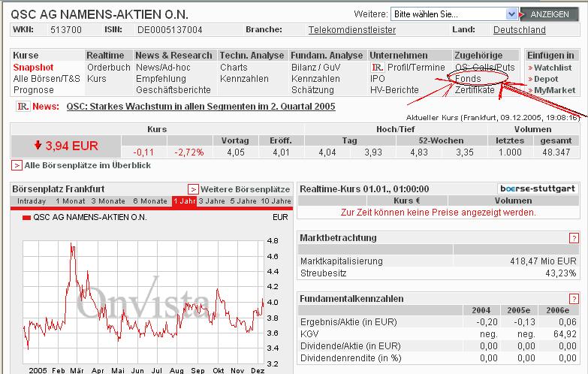Switch chart to 3 Monate
588x374 pixels.
[x=108, y=201]
